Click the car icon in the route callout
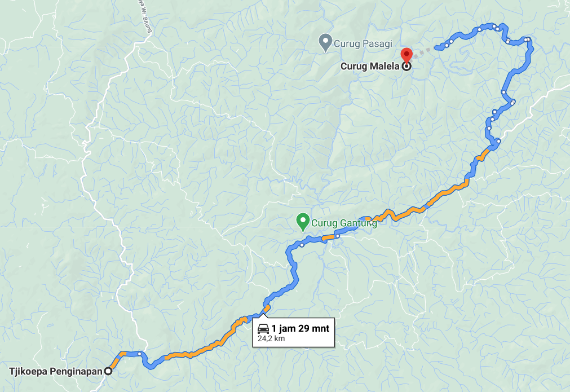This screenshot has width=570, height=392. 263,329
